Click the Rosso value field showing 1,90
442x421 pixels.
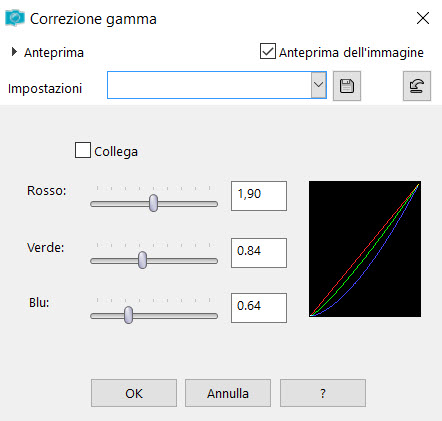259,196
